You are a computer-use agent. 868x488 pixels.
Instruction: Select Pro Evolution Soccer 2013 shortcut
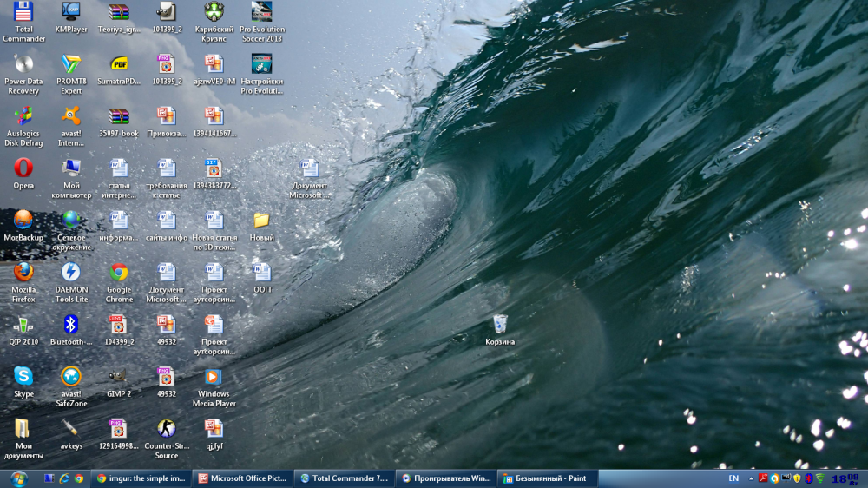coord(262,23)
